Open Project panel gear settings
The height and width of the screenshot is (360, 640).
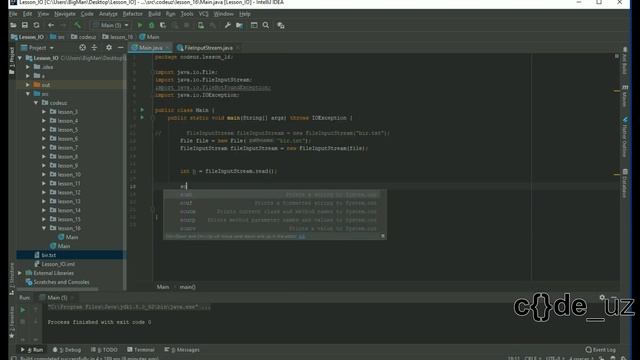[x=109, y=48]
